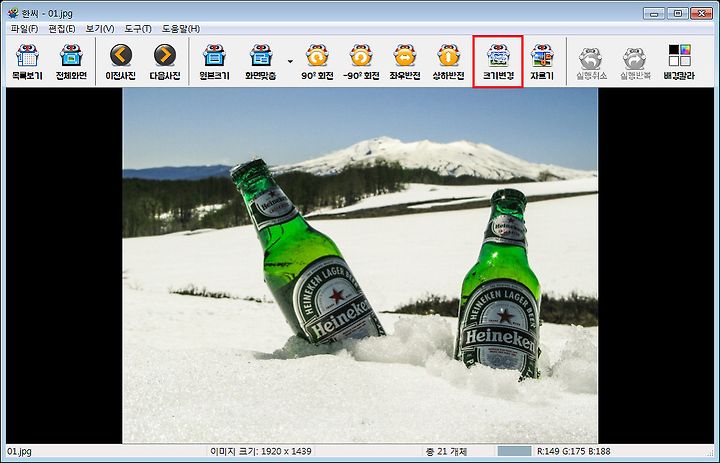Close the 한씨 window

[702, 13]
